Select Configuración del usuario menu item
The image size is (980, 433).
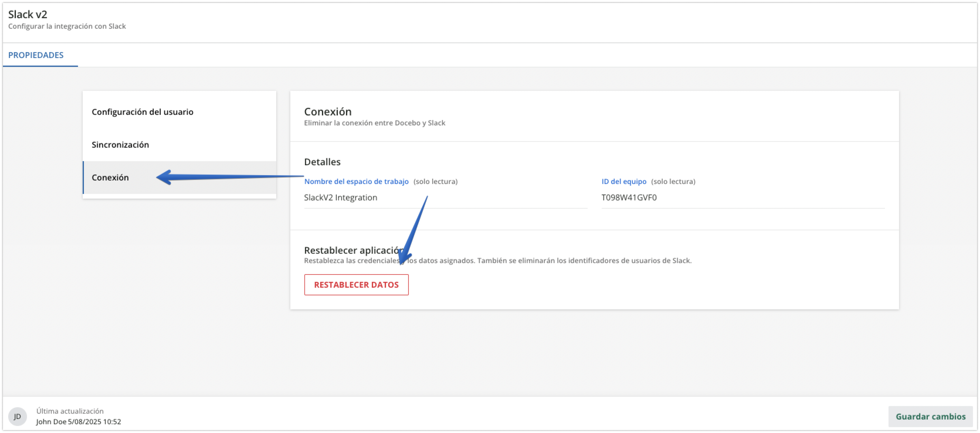142,112
